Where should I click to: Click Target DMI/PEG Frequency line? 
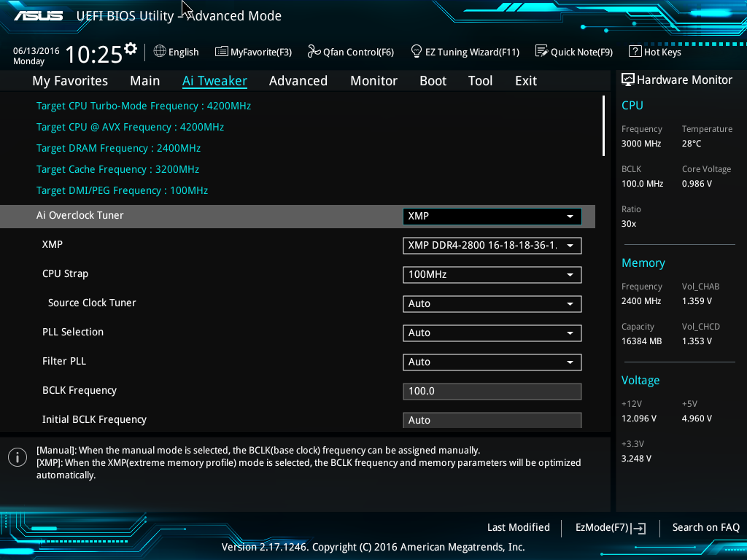tap(122, 190)
